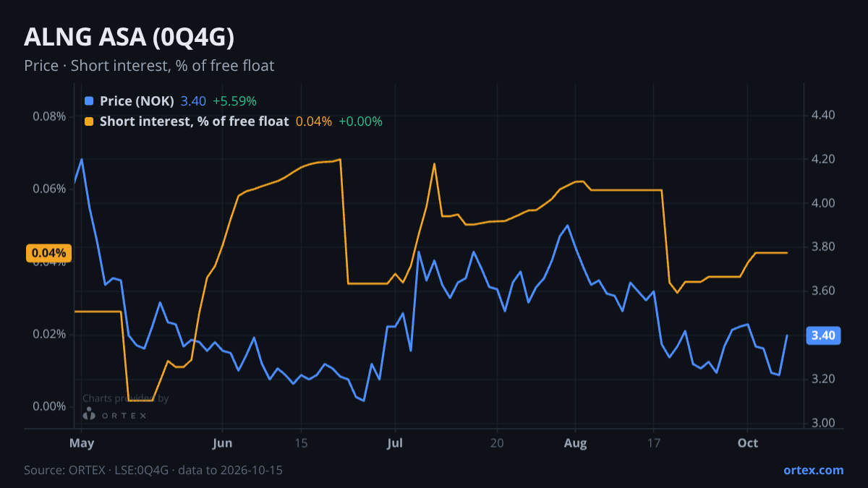
Task: Click the Aug x-axis label
Action: pos(575,442)
